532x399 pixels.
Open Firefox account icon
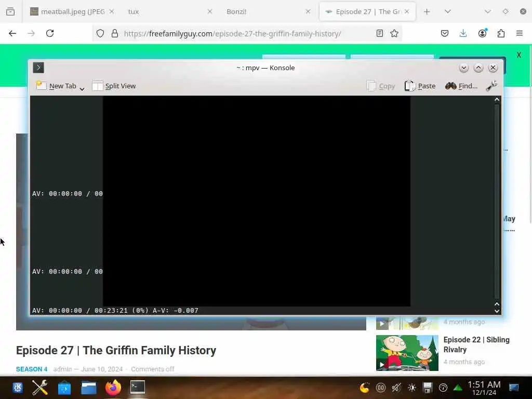(x=482, y=33)
